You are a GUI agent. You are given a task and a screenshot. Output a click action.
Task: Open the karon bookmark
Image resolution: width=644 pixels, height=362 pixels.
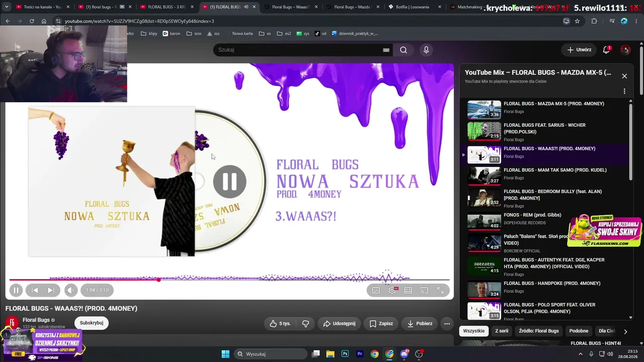171,34
